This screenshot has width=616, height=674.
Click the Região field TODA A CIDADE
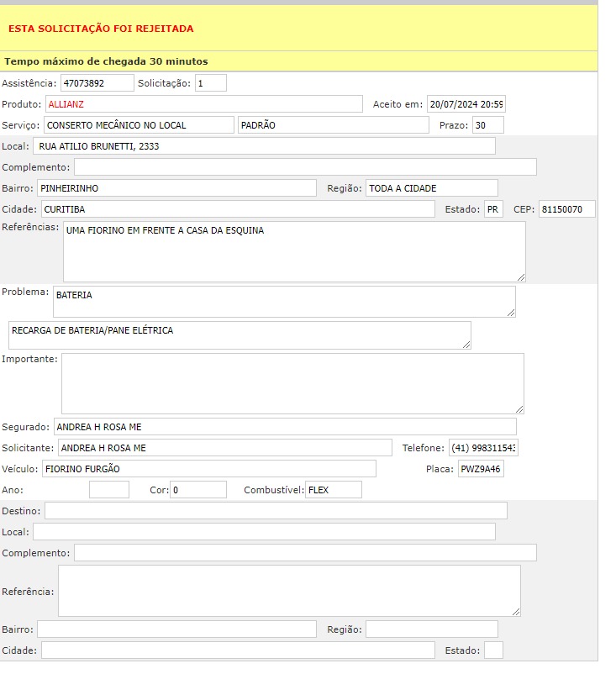click(x=431, y=188)
